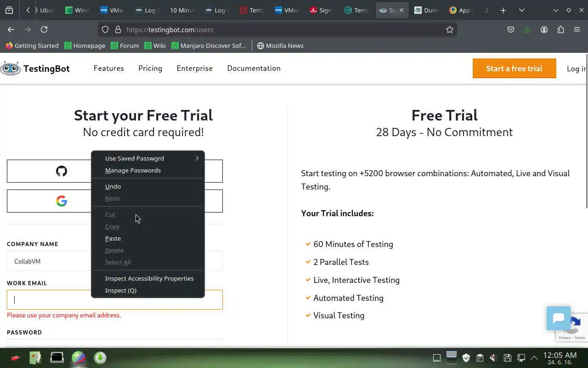Open the Firefox downloads panel
The width and height of the screenshot is (588, 368).
pos(527,29)
